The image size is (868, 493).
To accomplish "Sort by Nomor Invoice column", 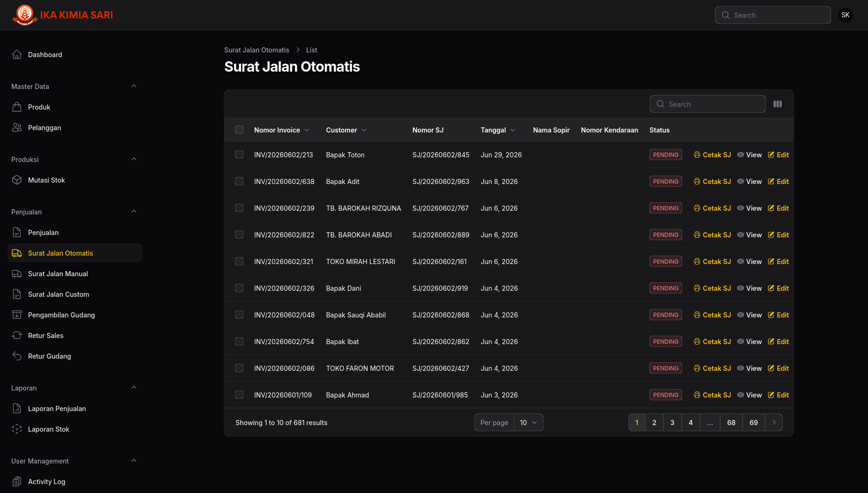I will [281, 130].
